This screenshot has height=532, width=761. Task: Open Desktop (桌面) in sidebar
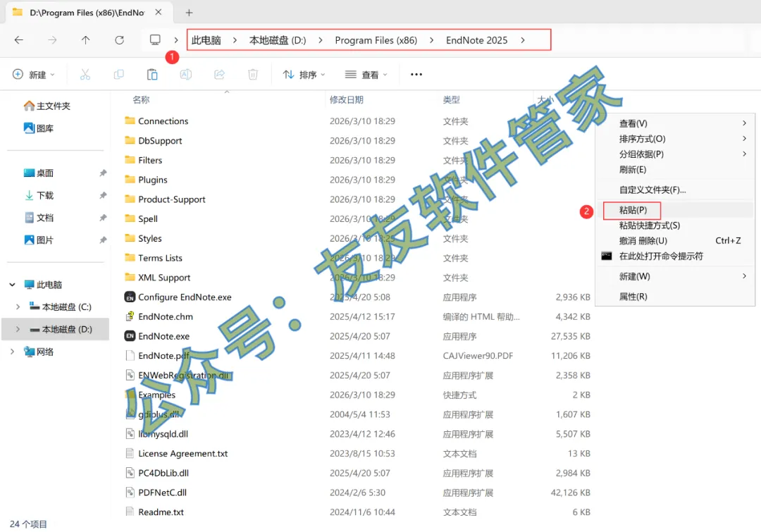pyautogui.click(x=39, y=173)
